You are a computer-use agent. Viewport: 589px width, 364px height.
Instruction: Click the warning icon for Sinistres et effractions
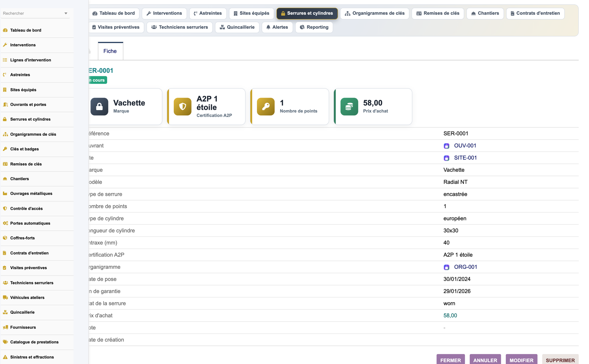coord(5,357)
